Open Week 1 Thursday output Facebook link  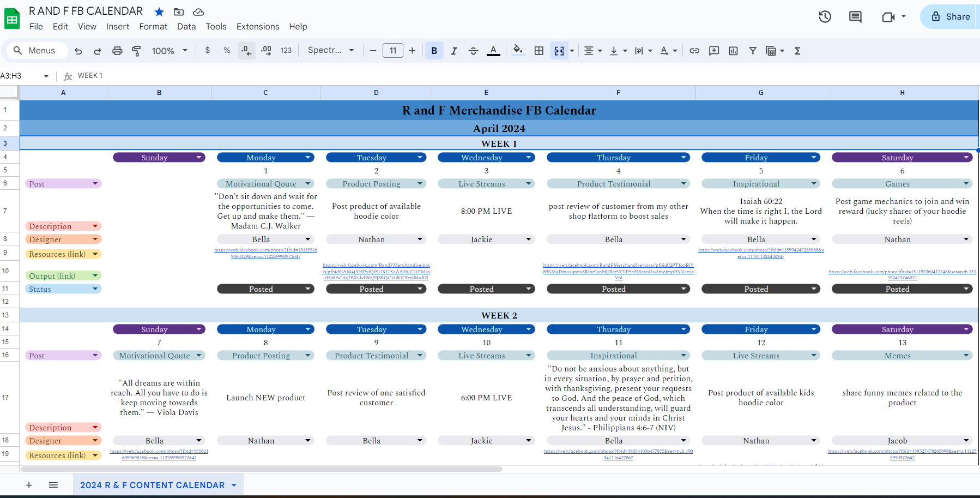(x=618, y=272)
